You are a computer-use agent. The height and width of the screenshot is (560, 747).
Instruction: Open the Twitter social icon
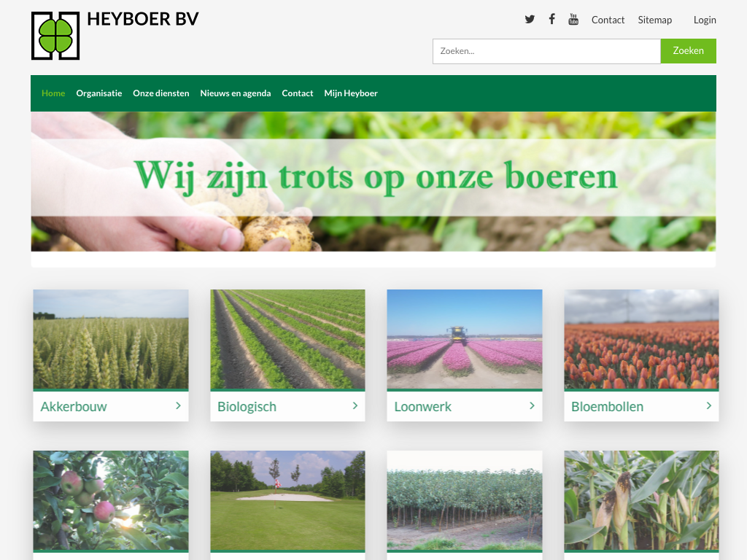click(530, 20)
